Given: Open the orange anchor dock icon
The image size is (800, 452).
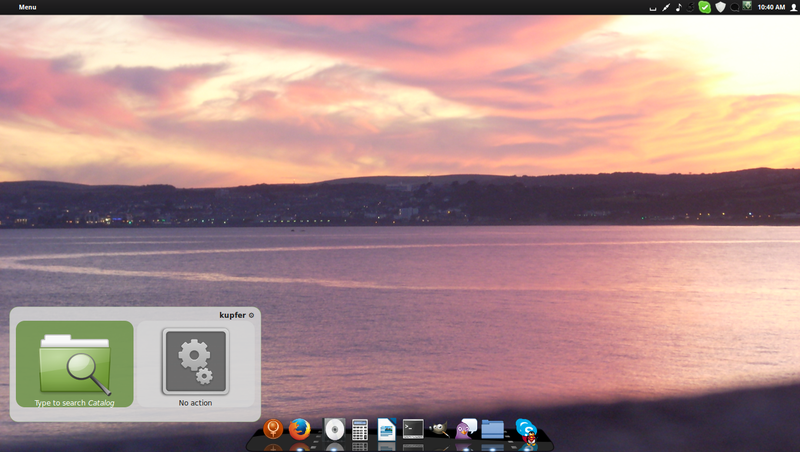Looking at the screenshot, I should coord(273,429).
